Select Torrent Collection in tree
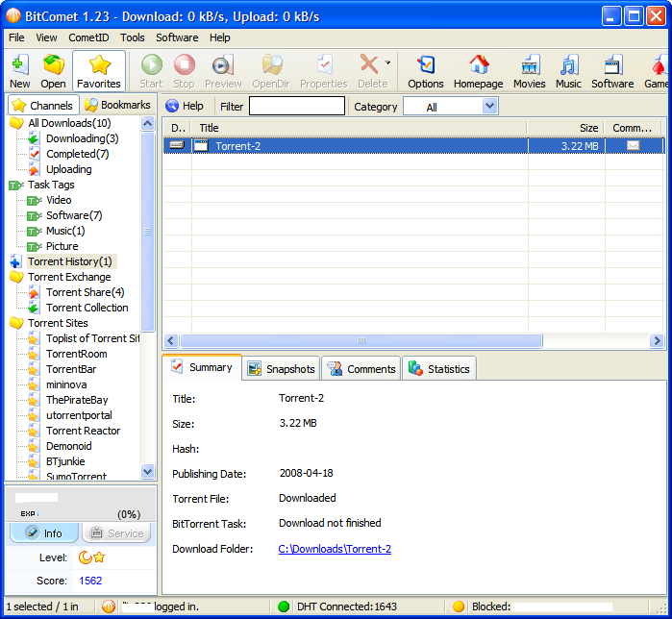This screenshot has height=619, width=672. (x=87, y=308)
